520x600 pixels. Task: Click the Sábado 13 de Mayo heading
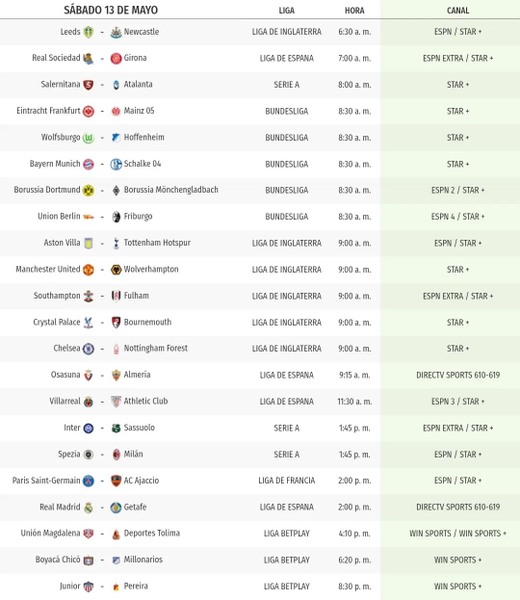point(111,10)
